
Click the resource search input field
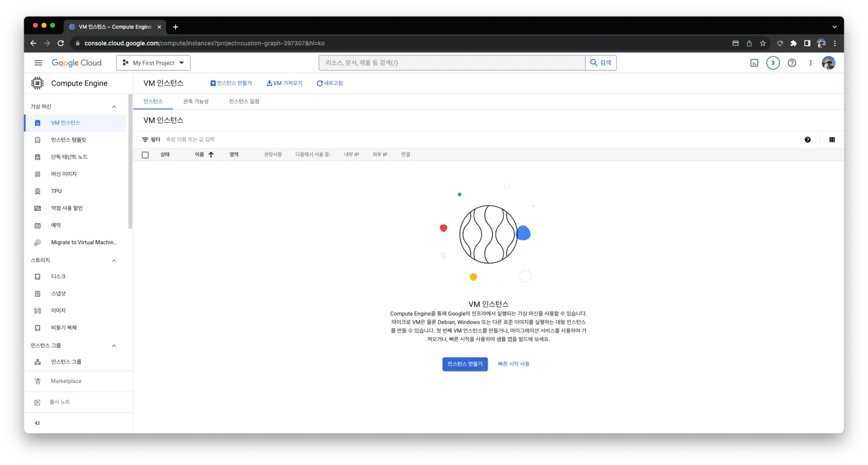(x=451, y=63)
